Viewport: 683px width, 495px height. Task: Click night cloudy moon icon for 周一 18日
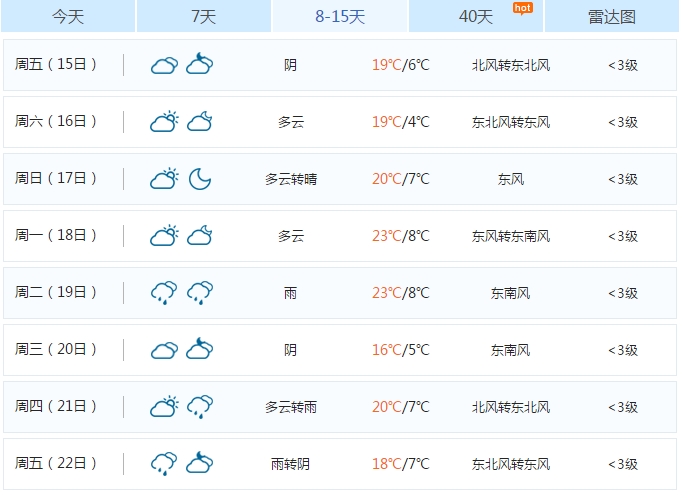199,236
